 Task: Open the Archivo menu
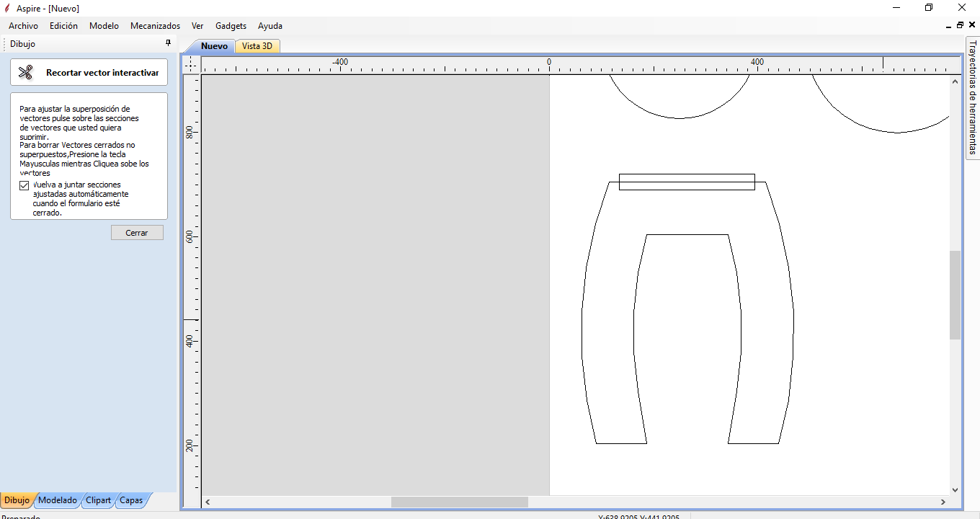[23, 26]
